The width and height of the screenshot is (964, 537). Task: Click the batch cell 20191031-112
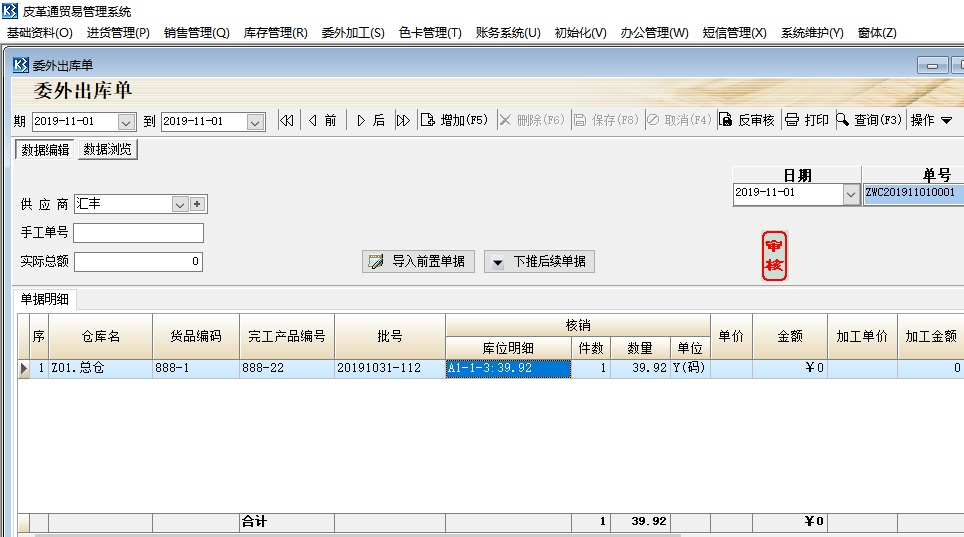click(390, 368)
